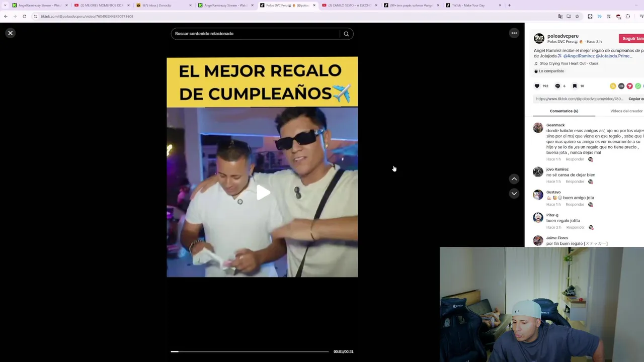Click the video link URL text
Screen dimensions: 644x362
tap(579, 99)
